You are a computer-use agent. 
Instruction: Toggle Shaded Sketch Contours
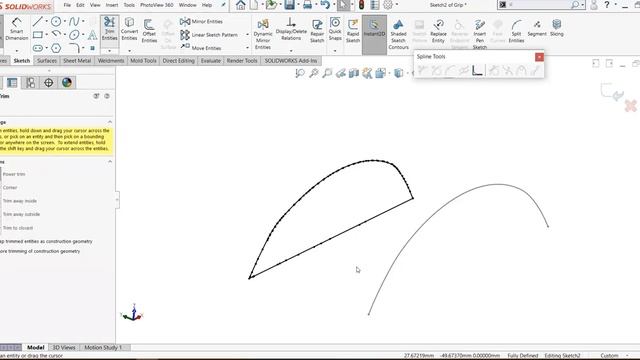coord(398,35)
